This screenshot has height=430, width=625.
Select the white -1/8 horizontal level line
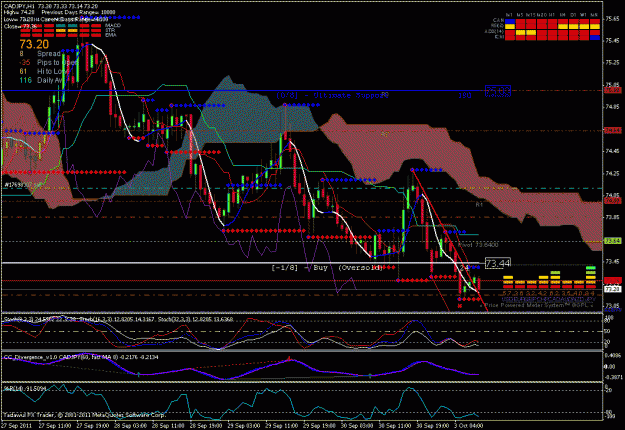239,263
